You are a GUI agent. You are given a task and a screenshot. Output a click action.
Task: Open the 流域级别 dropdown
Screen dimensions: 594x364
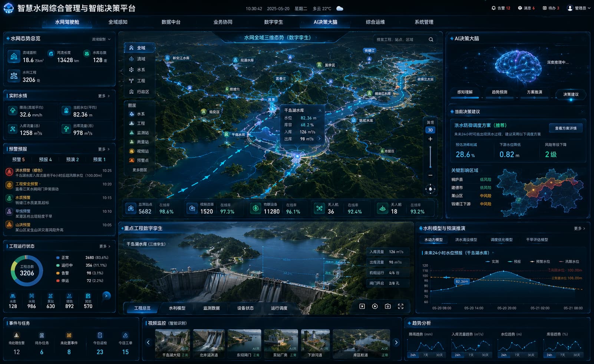(101, 39)
